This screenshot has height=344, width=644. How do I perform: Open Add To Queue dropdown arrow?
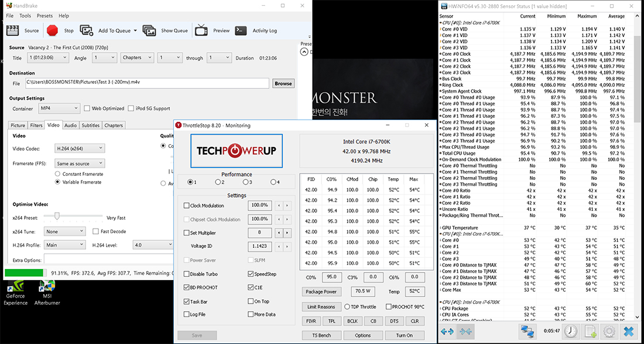(x=135, y=31)
